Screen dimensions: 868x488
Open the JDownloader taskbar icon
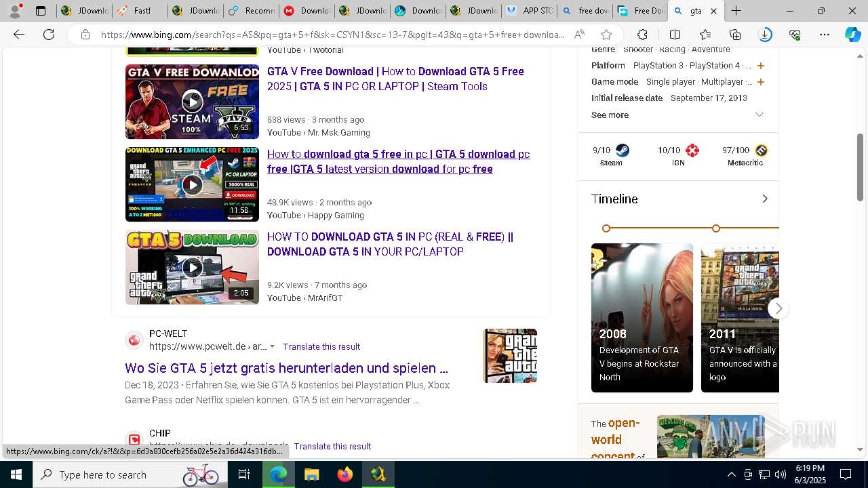(378, 474)
